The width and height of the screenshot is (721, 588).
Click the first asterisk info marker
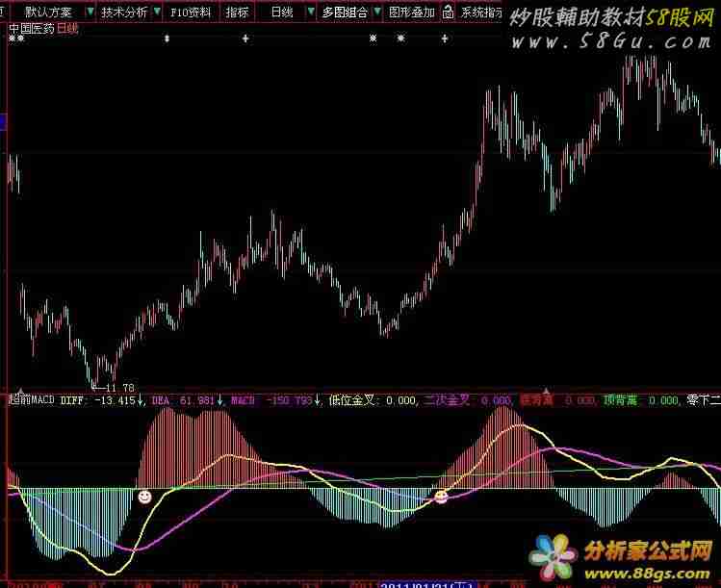pos(373,38)
